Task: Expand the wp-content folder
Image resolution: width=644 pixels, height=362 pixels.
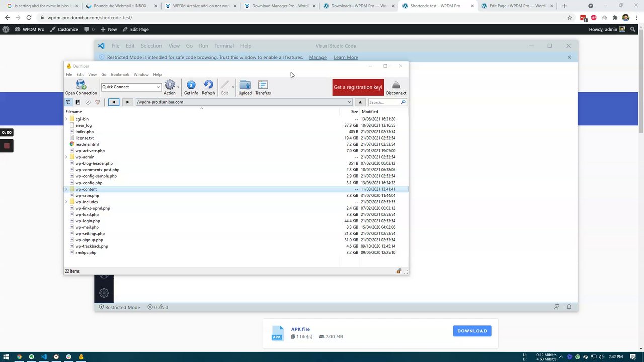Action: [66, 189]
